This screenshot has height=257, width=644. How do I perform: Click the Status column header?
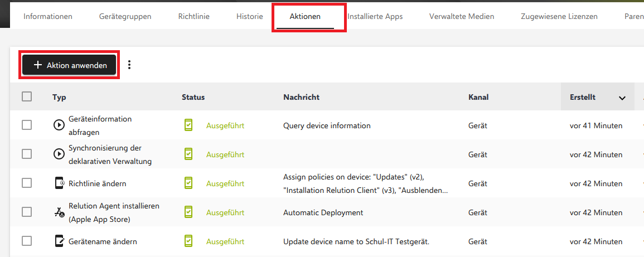point(193,97)
